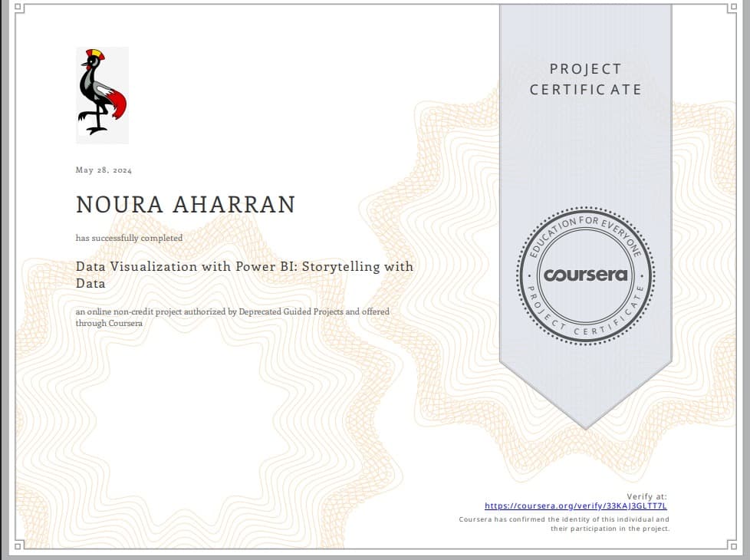The image size is (750, 560).
Task: Click the crested crane logo
Action: coord(102,94)
